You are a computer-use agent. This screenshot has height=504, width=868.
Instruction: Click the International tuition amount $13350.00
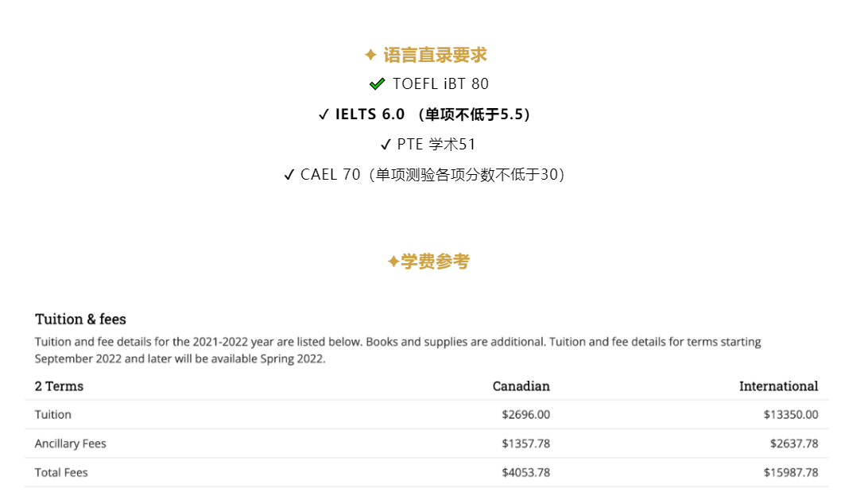coord(791,415)
